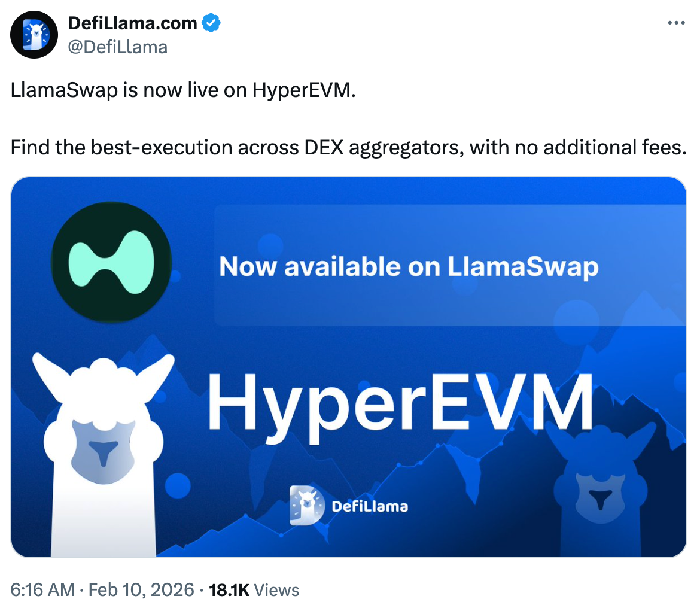
Task: Click the DefiLlama logo icon in the image
Action: 307,505
